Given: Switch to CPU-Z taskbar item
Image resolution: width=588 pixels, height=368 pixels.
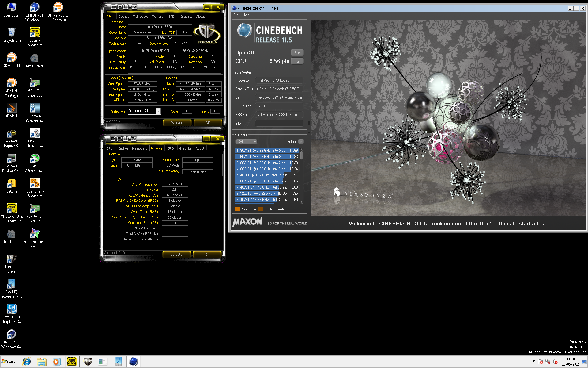Looking at the screenshot, I should [72, 362].
